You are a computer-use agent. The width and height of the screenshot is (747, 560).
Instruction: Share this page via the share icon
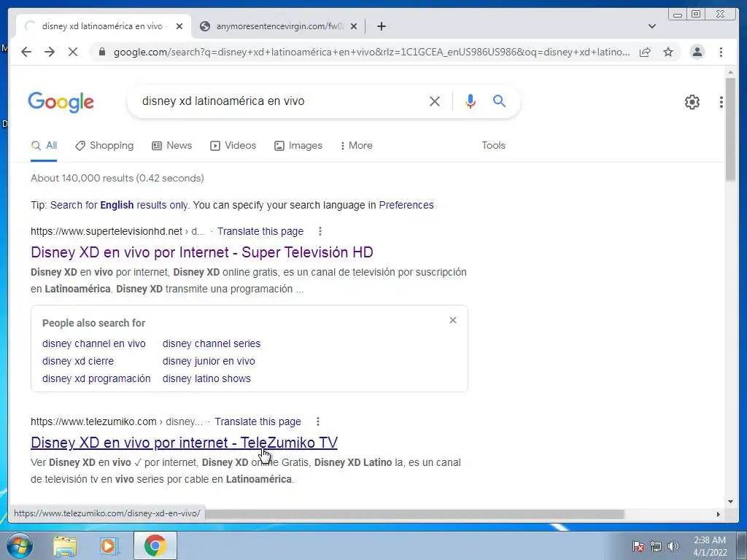[x=645, y=52]
